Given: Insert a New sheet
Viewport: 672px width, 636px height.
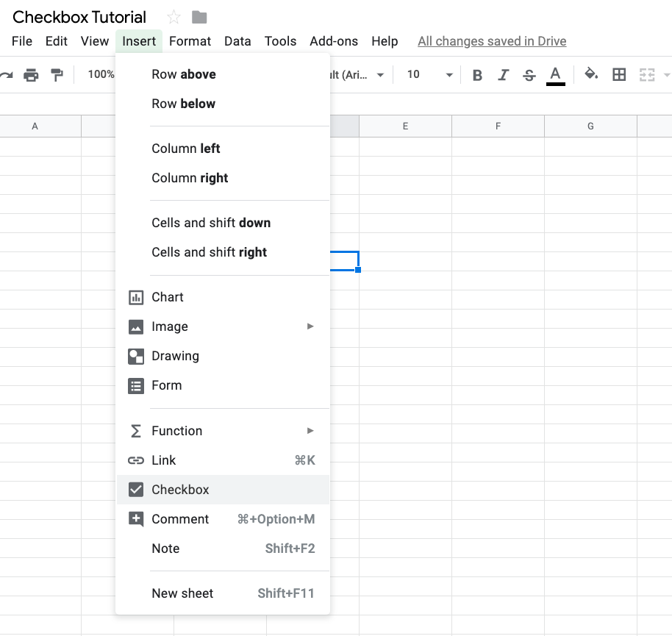Looking at the screenshot, I should [223, 593].
